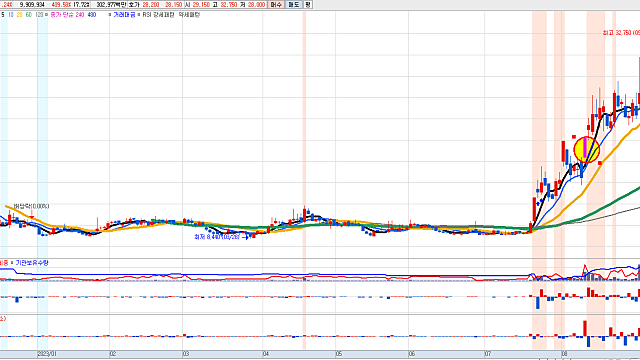Select the 10-day moving average legend
Viewport: 640px width, 360px height.
(x=11, y=15)
